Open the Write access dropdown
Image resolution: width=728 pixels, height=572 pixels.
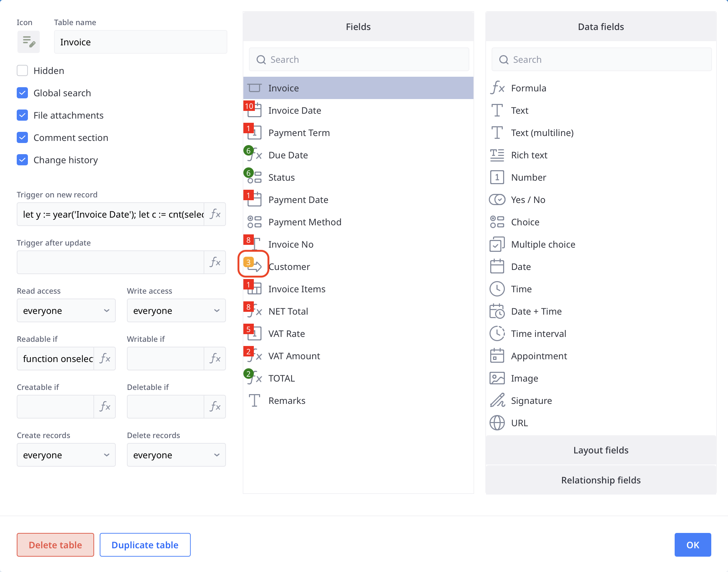(176, 310)
